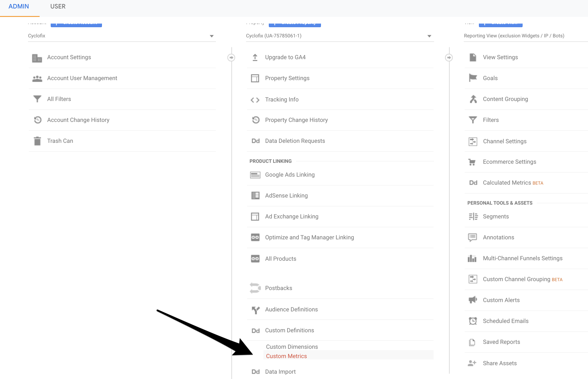The image size is (588, 379).
Task: Open the Data Import link
Action: click(x=280, y=372)
